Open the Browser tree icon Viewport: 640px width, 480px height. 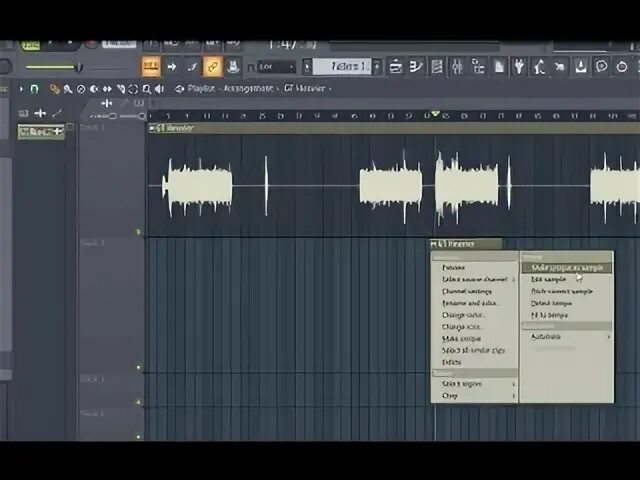[478, 66]
